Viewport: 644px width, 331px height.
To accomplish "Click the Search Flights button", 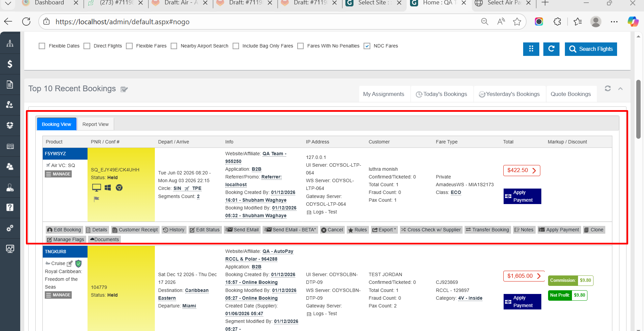I will click(591, 49).
